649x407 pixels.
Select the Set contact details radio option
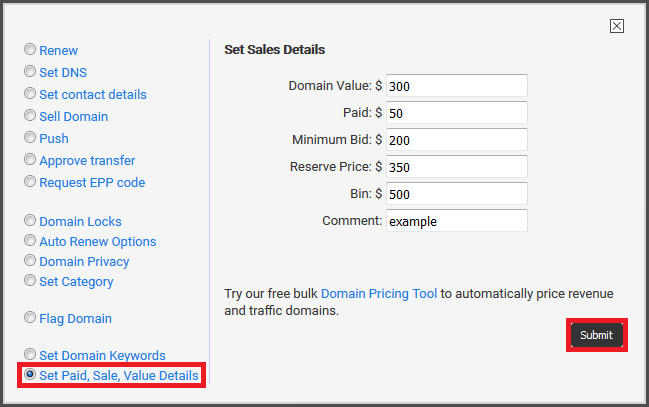point(30,93)
